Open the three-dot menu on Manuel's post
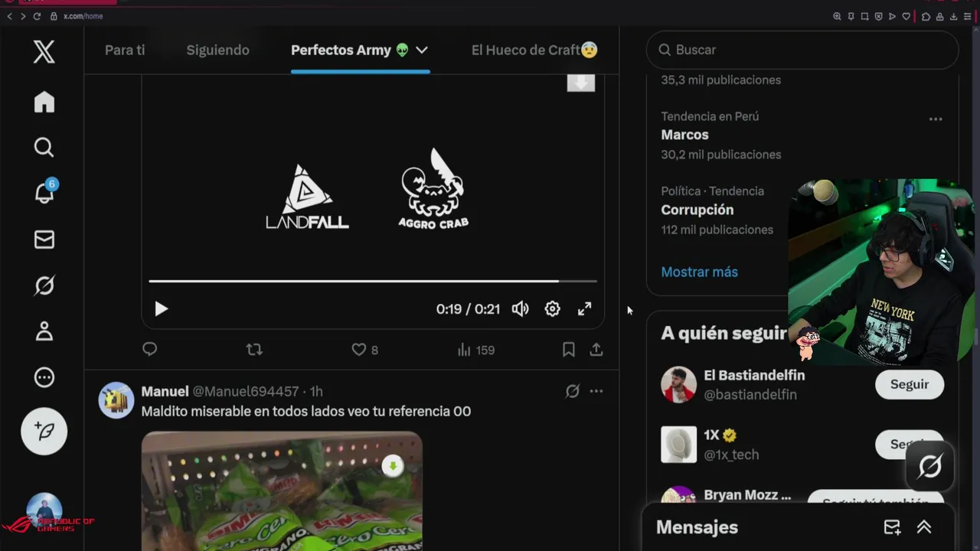 [596, 391]
